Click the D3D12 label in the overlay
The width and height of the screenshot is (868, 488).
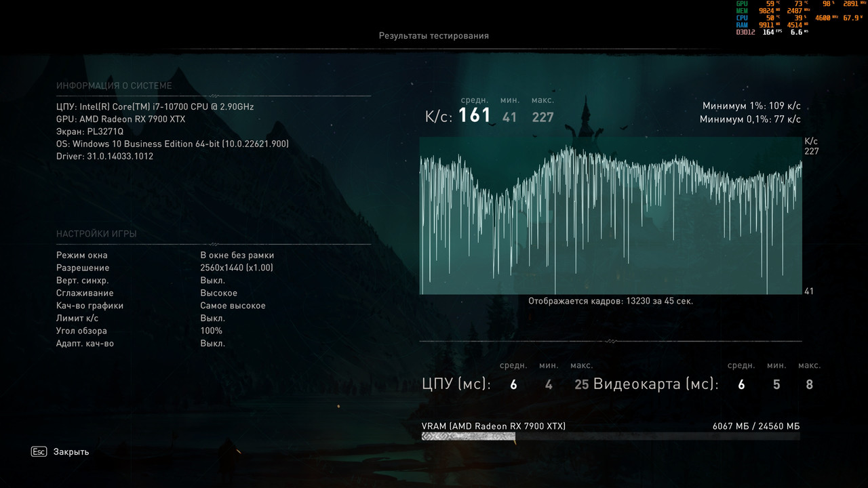coord(746,32)
